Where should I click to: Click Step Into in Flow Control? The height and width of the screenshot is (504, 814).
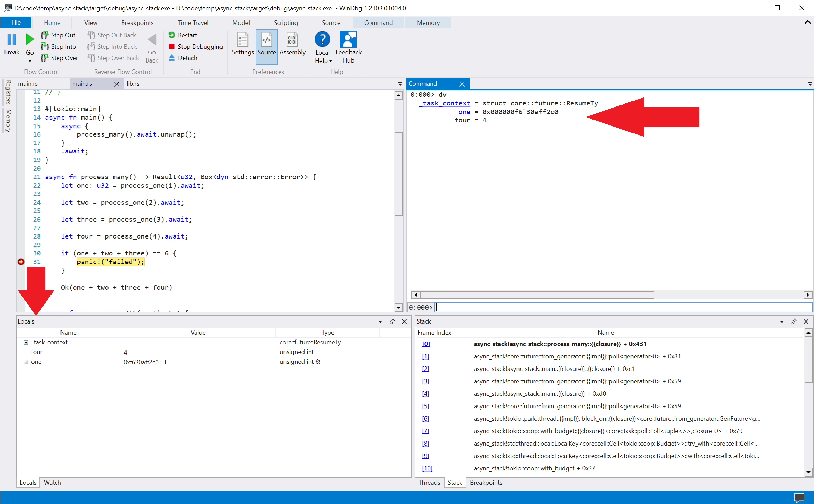(58, 47)
